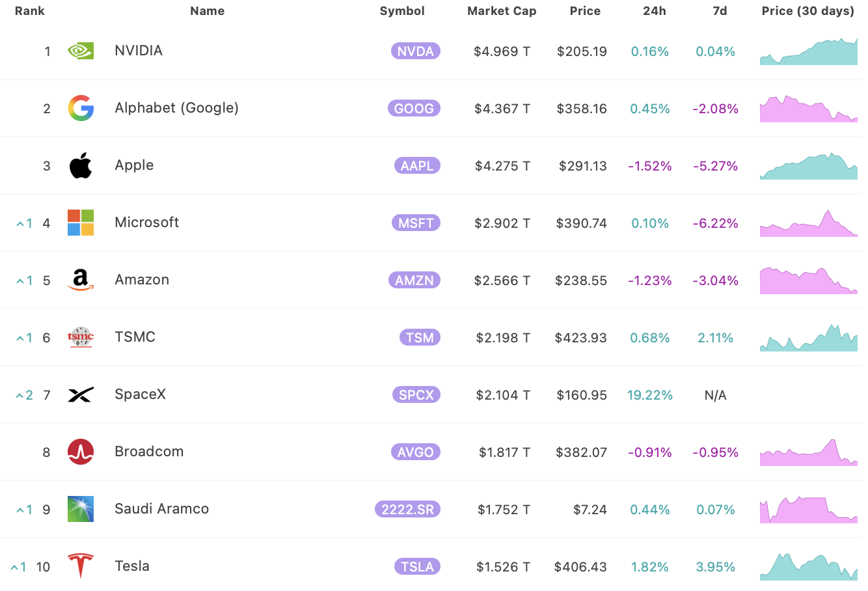The height and width of the screenshot is (591, 868).
Task: Click the SpaceX logo icon
Action: [x=81, y=394]
